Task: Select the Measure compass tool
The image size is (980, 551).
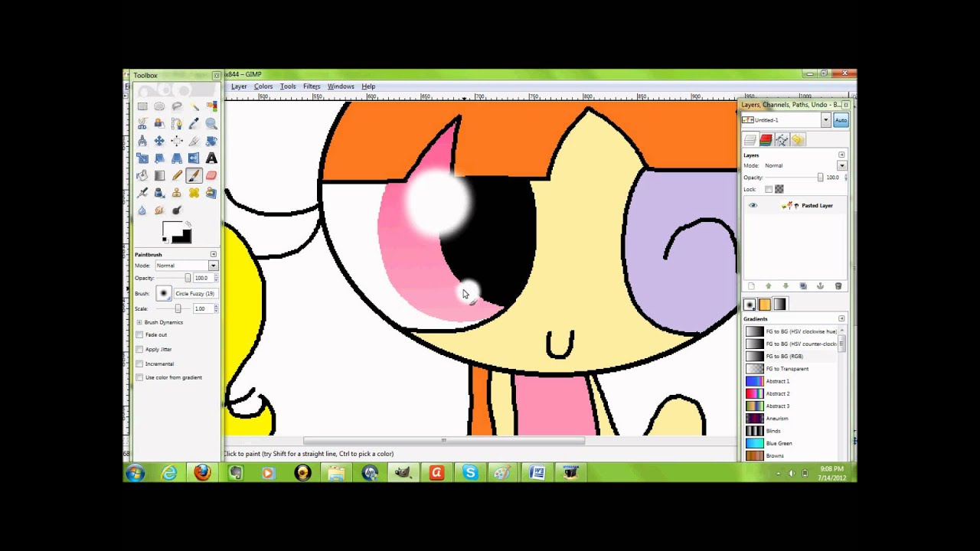Action: click(142, 141)
